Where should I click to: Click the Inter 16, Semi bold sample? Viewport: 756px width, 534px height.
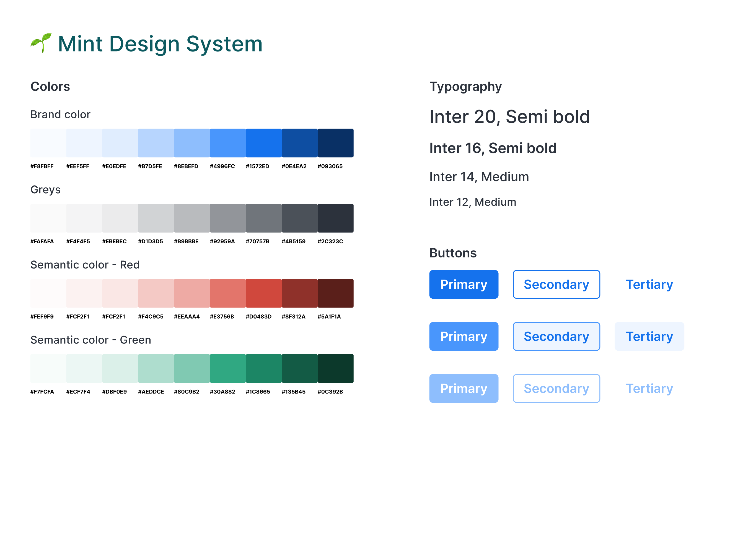[493, 149]
